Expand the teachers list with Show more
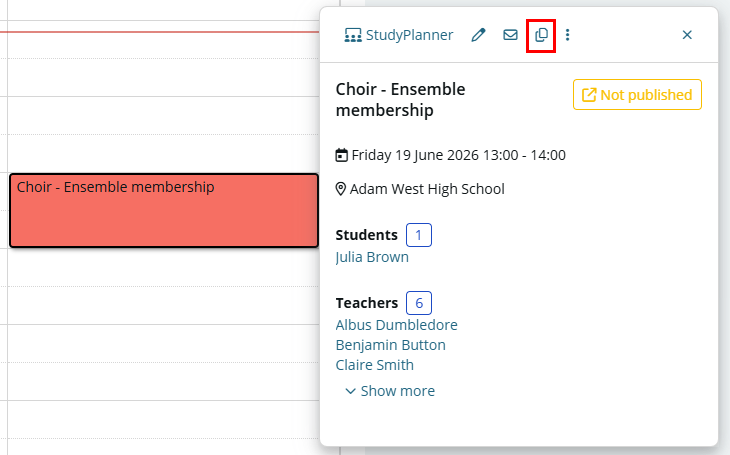 390,391
